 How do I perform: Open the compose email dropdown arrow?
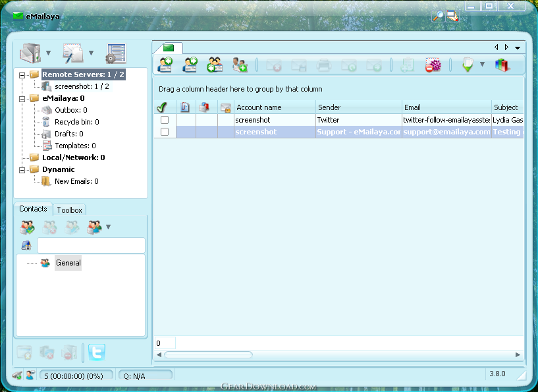[92, 53]
